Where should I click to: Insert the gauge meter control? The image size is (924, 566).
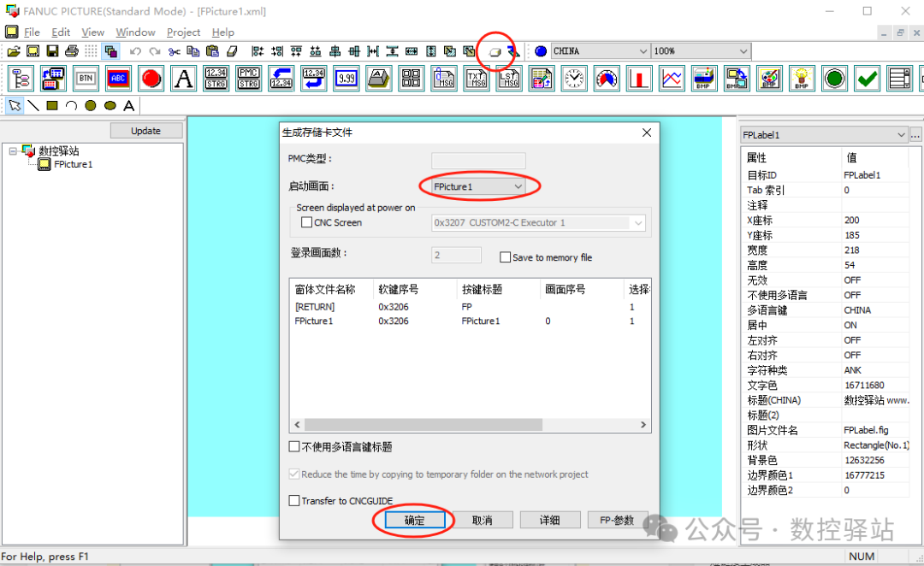607,79
